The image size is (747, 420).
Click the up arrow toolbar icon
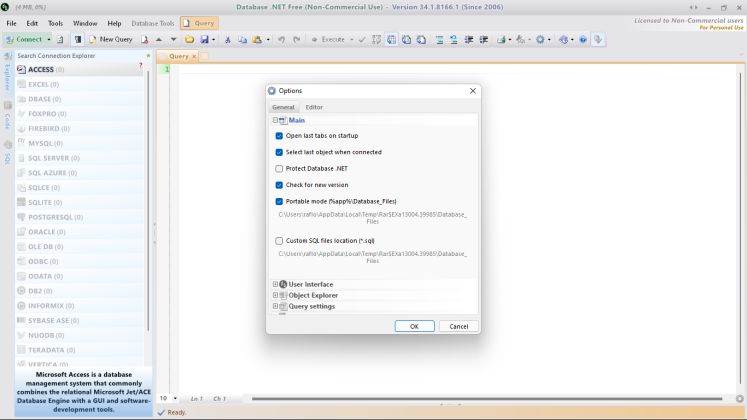[159, 40]
